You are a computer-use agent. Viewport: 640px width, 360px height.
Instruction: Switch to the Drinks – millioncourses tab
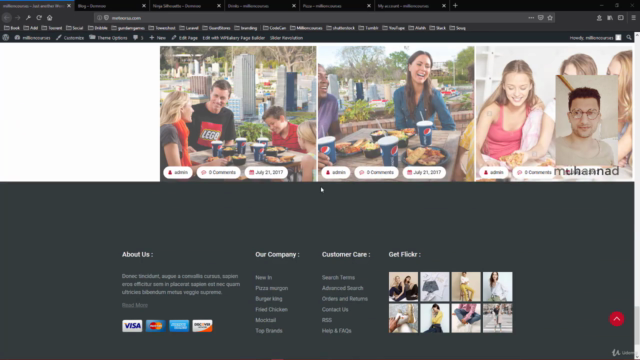pos(258,6)
